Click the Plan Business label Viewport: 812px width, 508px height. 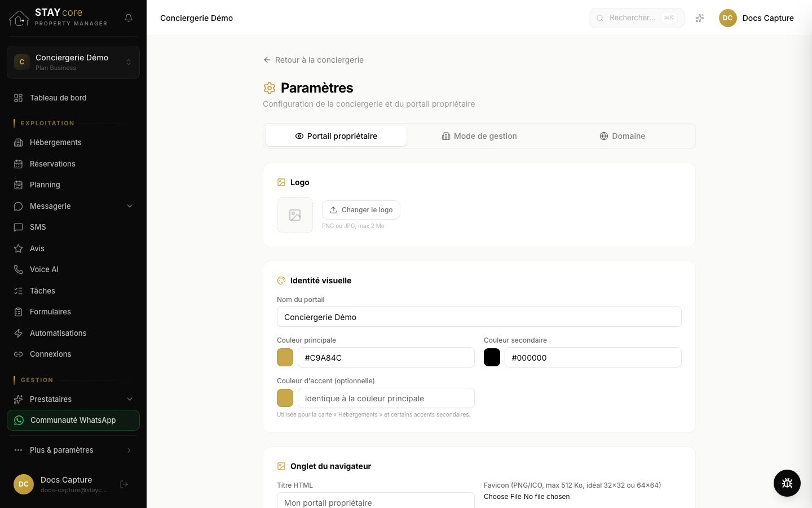pyautogui.click(x=56, y=68)
